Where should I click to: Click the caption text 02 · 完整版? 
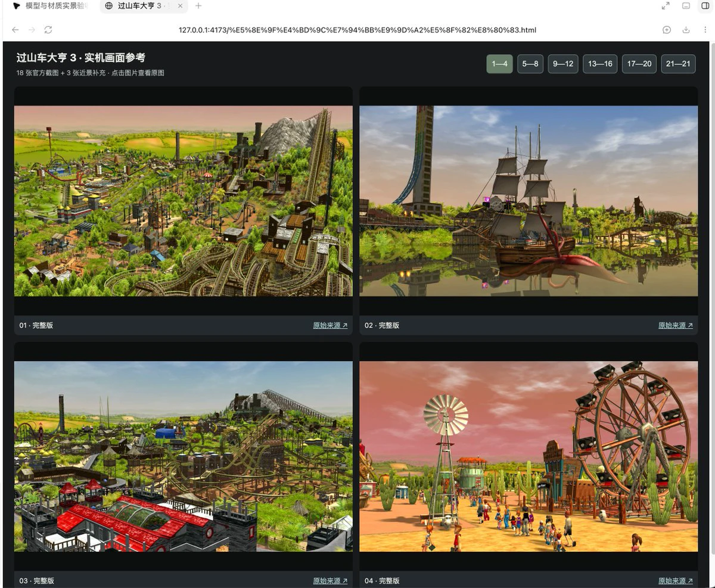click(x=382, y=325)
